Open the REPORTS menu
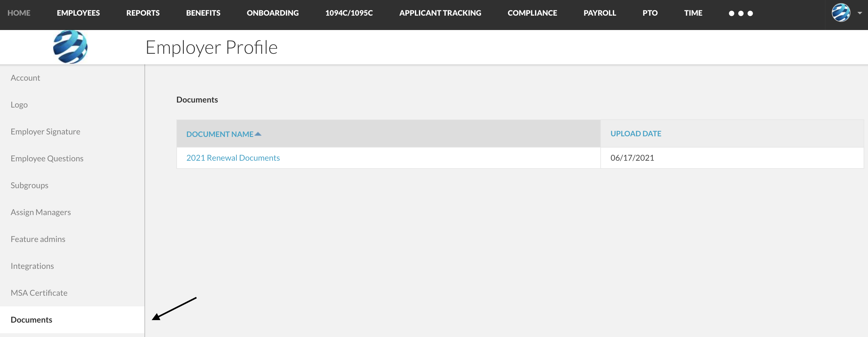The image size is (868, 337). pos(143,13)
